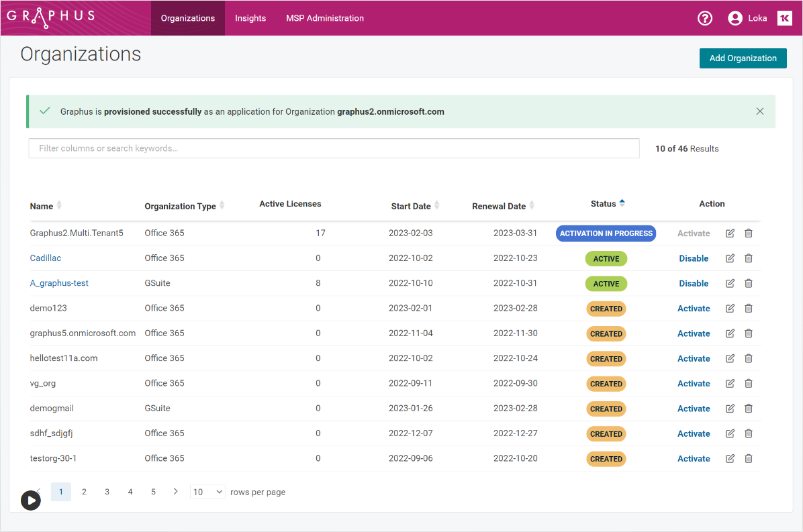Open the Cadillac organization link
This screenshot has width=803, height=532.
pos(46,258)
